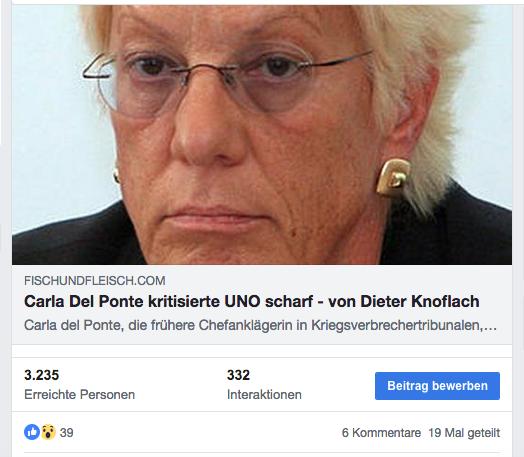Viewport: 524px width, 457px height.
Task: Click the Interaktionen label
Action: (264, 395)
